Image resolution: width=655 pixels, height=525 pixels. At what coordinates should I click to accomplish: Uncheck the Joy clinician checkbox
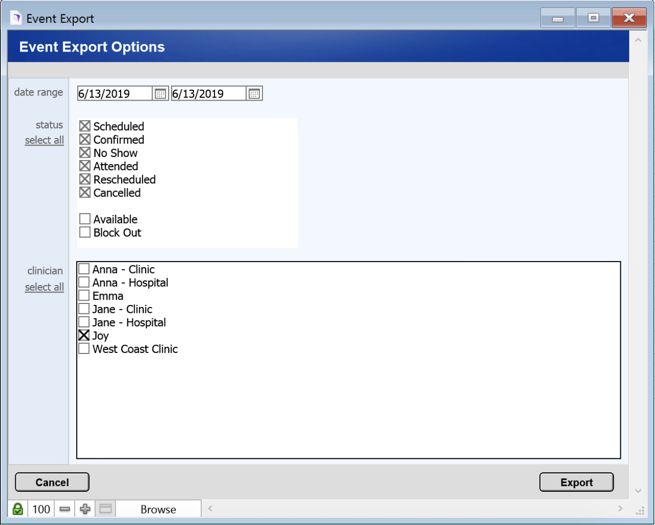84,336
